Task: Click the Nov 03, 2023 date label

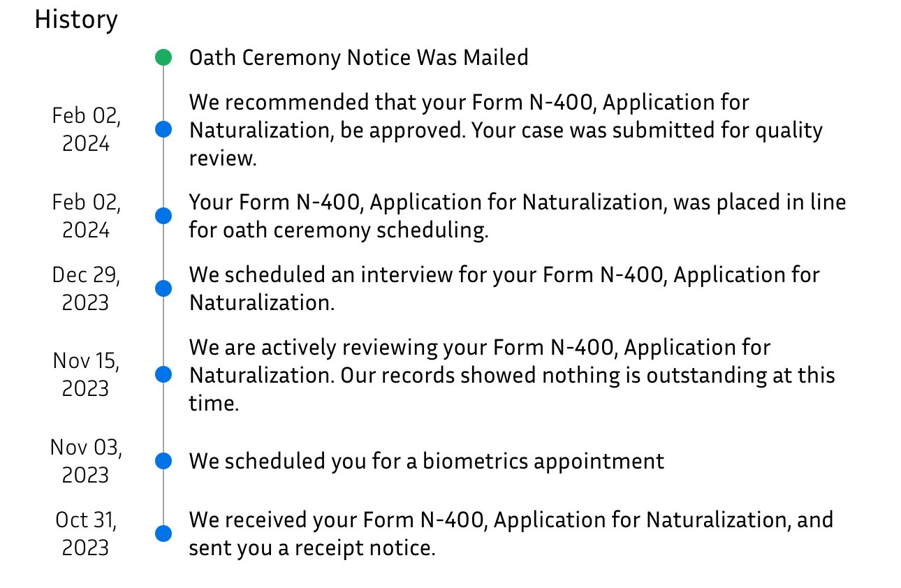Action: (x=86, y=461)
